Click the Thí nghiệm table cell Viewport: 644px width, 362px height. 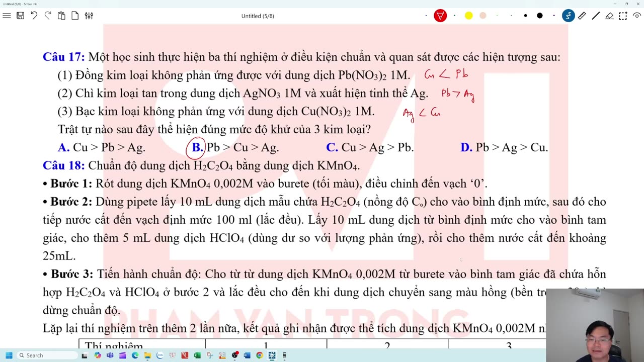[142, 344]
